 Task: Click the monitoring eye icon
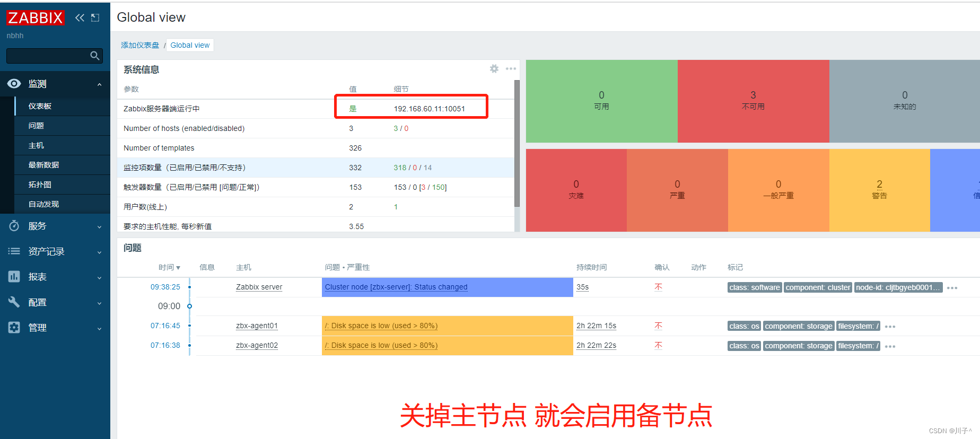pyautogui.click(x=14, y=84)
